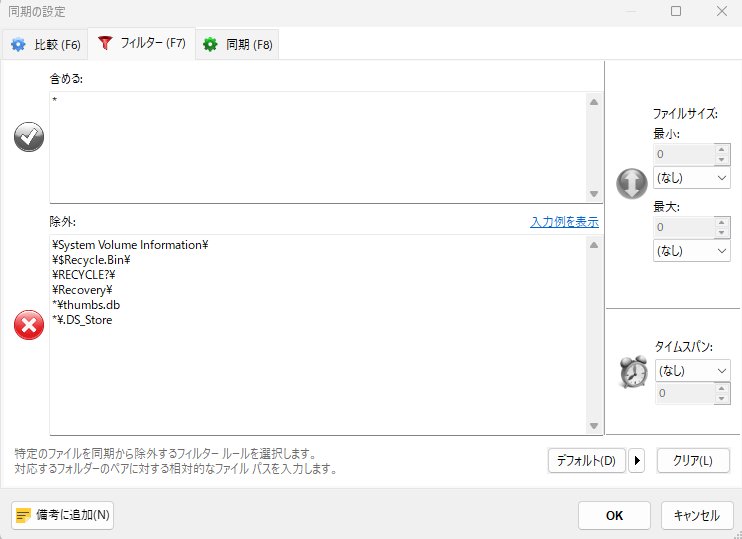Open the 最大 file size unit dropdown

692,251
